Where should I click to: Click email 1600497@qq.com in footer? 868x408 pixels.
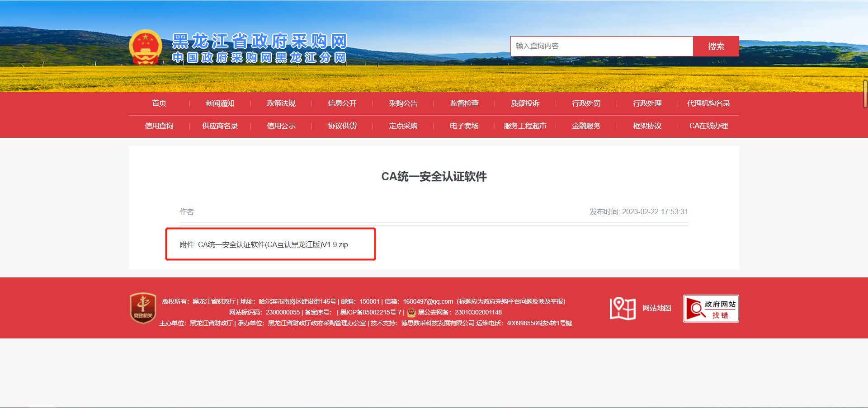[428, 301]
